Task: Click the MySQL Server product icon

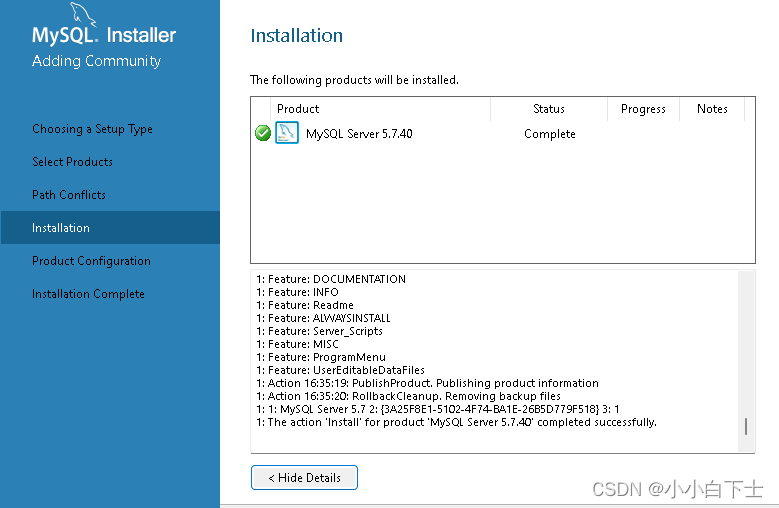Action: 287,133
